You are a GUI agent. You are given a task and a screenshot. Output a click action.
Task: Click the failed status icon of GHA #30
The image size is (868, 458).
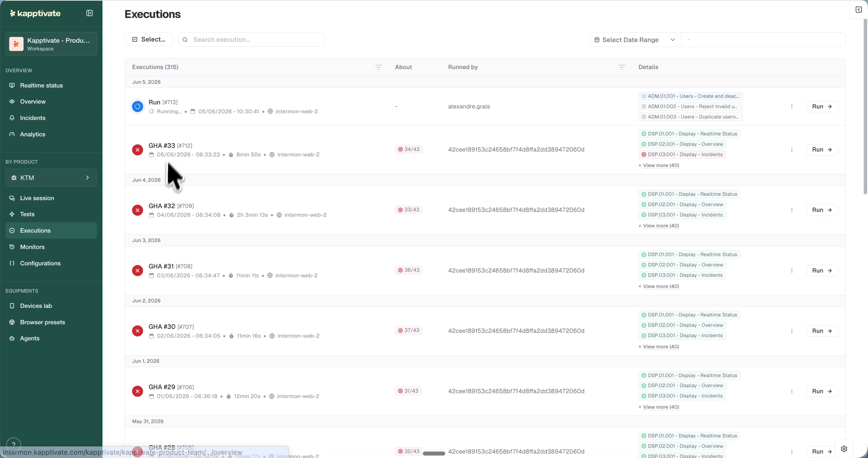tap(137, 331)
